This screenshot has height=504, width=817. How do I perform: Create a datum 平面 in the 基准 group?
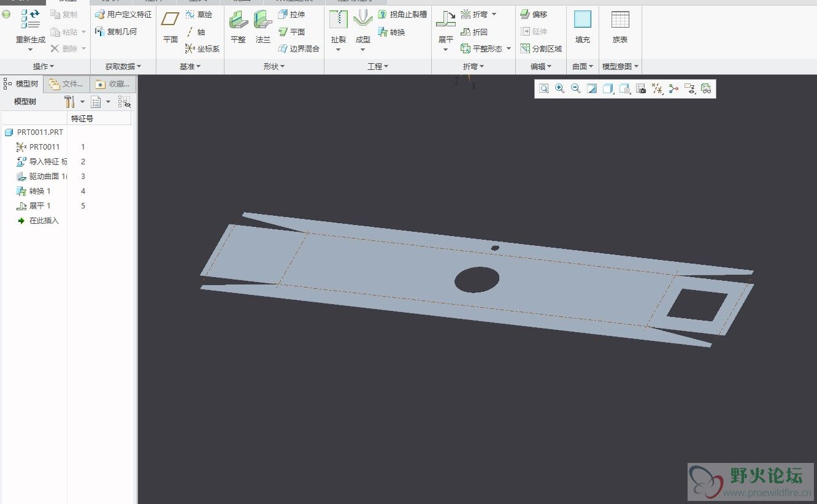(x=170, y=26)
